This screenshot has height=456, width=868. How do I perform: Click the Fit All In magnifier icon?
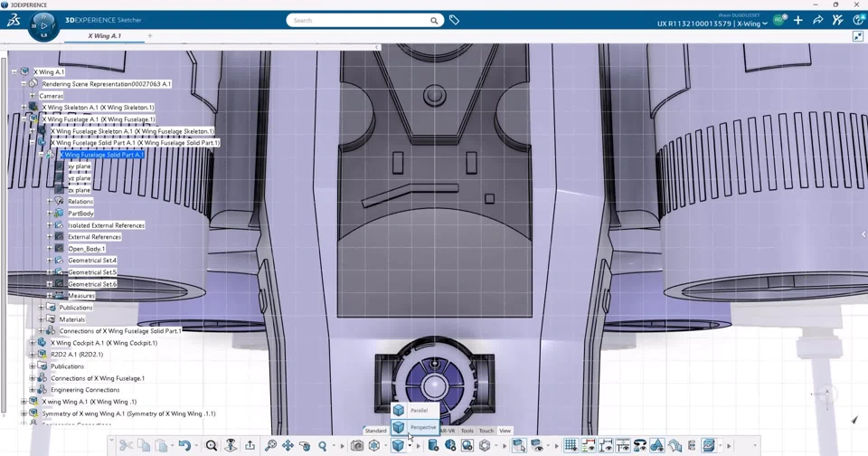coord(212,445)
